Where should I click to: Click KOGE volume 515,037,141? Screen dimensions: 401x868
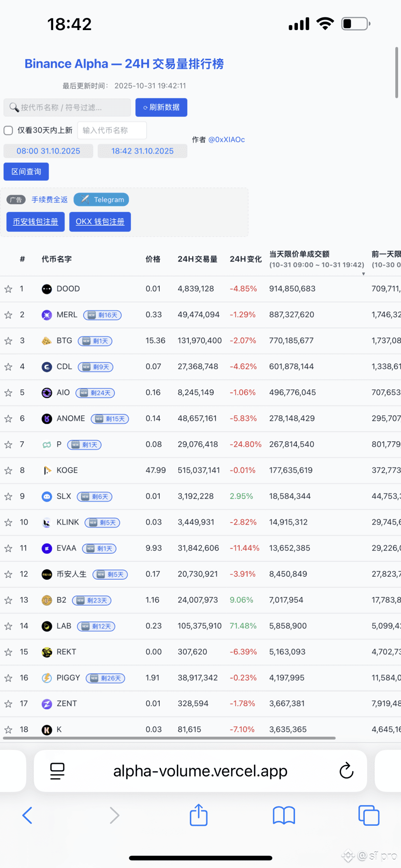coord(199,470)
